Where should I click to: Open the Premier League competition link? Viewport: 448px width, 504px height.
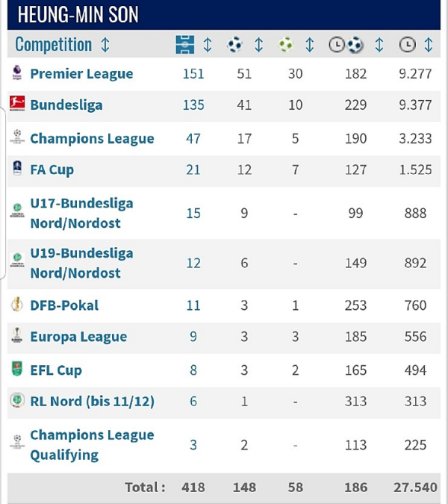(x=81, y=74)
